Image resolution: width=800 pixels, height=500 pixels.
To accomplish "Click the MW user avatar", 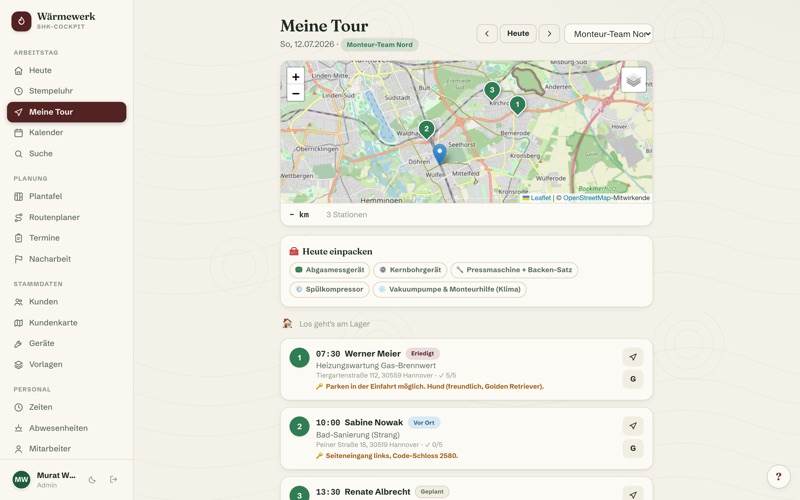I will [21, 480].
